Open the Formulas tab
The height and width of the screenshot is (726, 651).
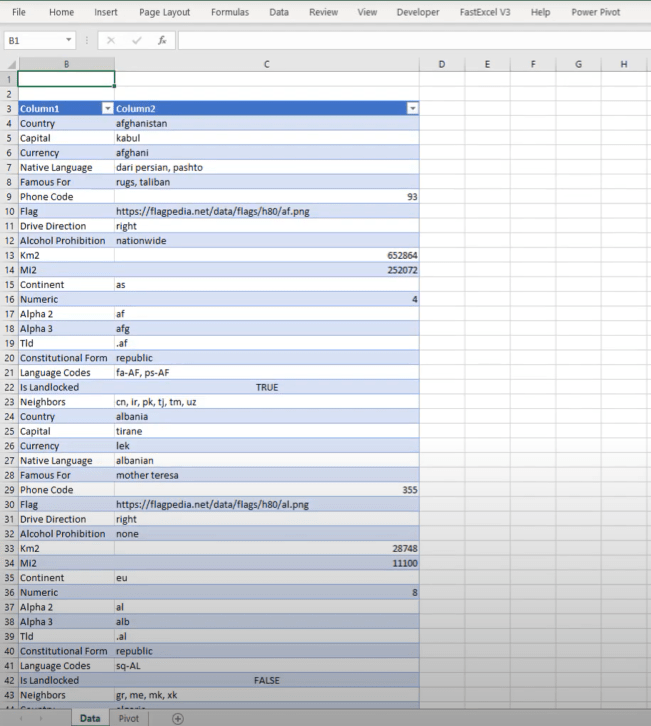230,12
